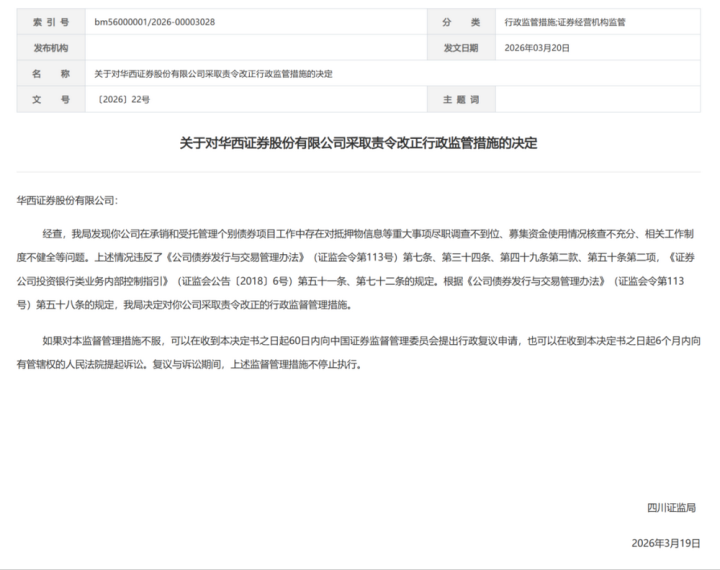720x570 pixels.
Task: Click the line beginning 度不健全等问题
Action: (355, 257)
